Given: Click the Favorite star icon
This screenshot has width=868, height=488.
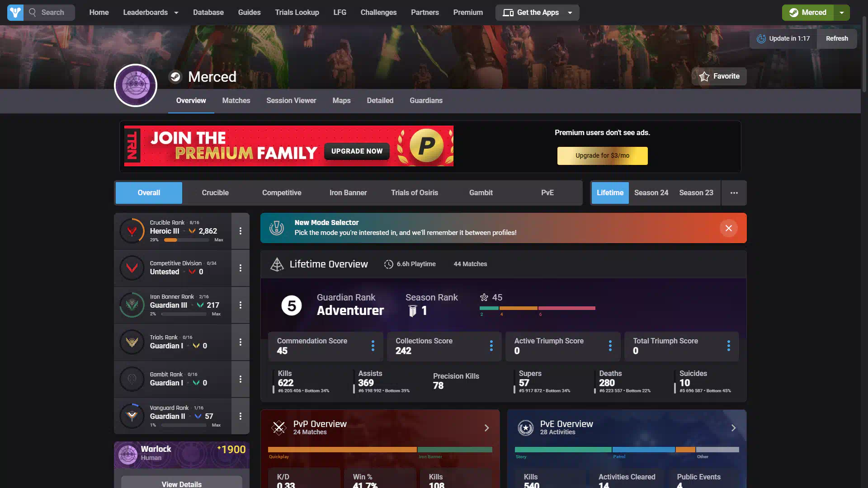Looking at the screenshot, I should pos(704,76).
